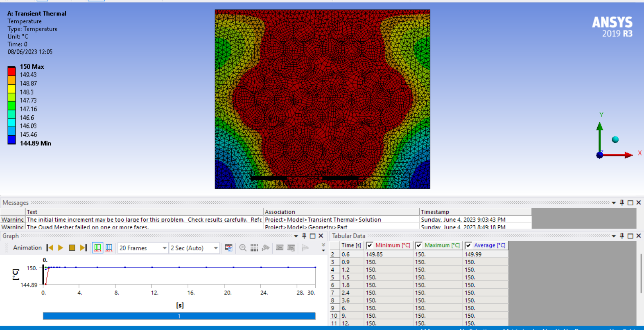
Task: Click the Animation toolbar label
Action: [x=27, y=248]
